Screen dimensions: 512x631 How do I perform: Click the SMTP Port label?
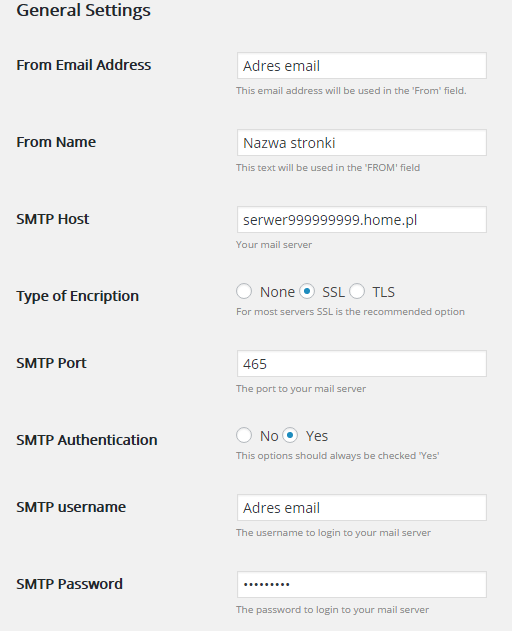51,363
